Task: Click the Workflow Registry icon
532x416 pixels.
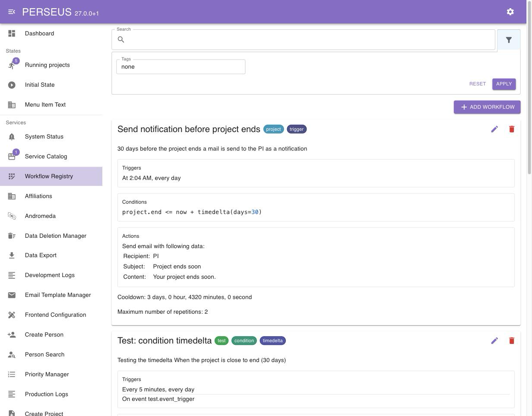Action: 12,176
